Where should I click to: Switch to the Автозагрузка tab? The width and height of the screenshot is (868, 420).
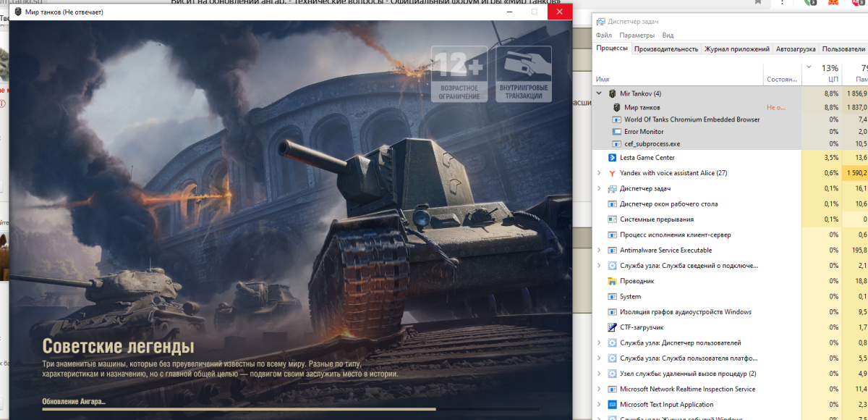click(795, 49)
